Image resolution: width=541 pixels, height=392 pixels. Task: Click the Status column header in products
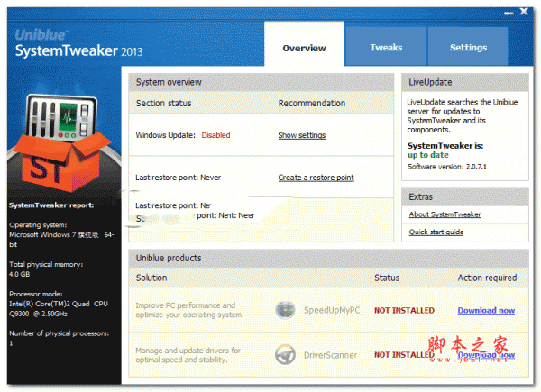pyautogui.click(x=387, y=278)
